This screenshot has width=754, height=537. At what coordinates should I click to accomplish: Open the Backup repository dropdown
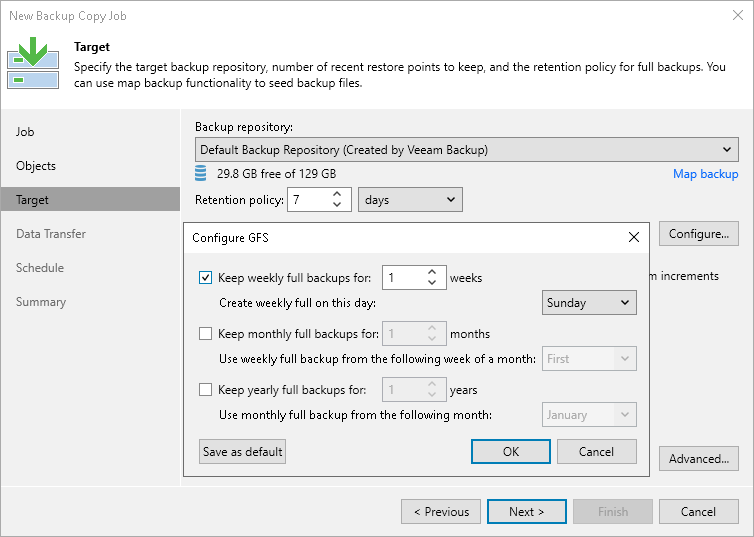pos(466,150)
